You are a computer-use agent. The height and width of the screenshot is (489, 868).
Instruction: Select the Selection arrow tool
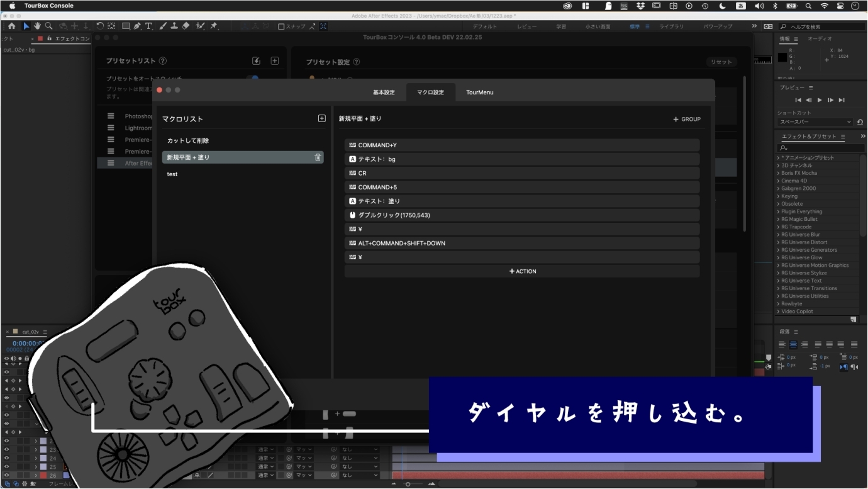tap(26, 26)
